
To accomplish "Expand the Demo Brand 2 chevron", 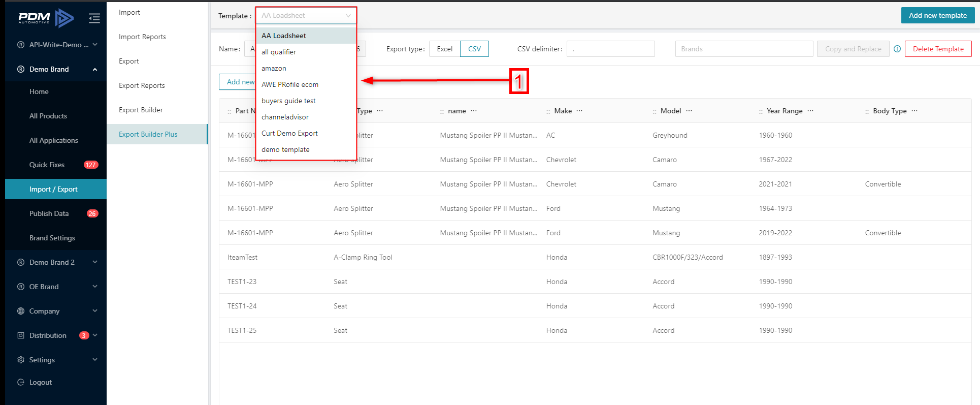I will (95, 262).
